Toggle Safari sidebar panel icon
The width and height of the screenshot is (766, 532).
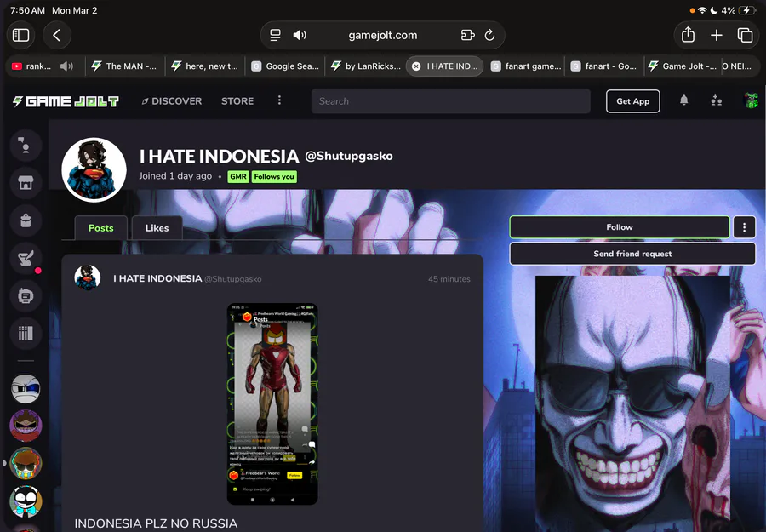pos(20,35)
